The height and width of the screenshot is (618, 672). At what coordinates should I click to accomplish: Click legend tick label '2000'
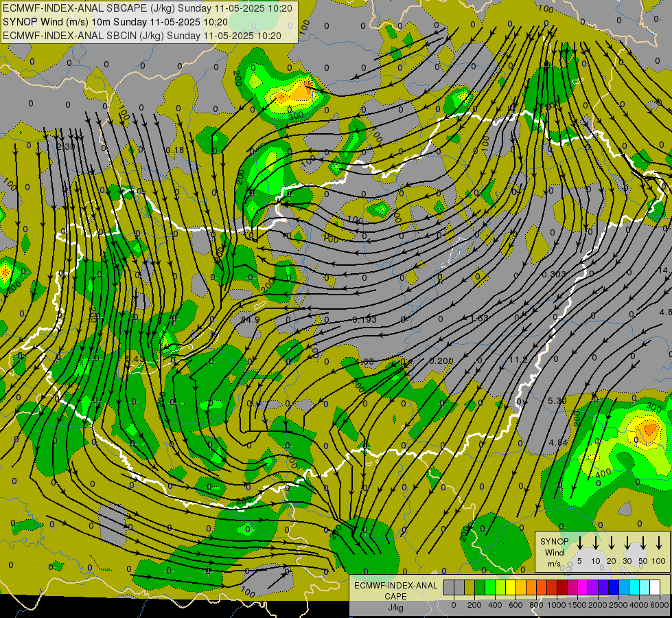pyautogui.click(x=597, y=605)
